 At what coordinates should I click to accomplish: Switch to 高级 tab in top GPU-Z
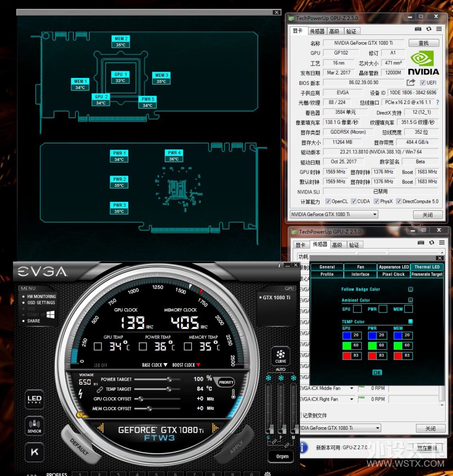[x=334, y=31]
